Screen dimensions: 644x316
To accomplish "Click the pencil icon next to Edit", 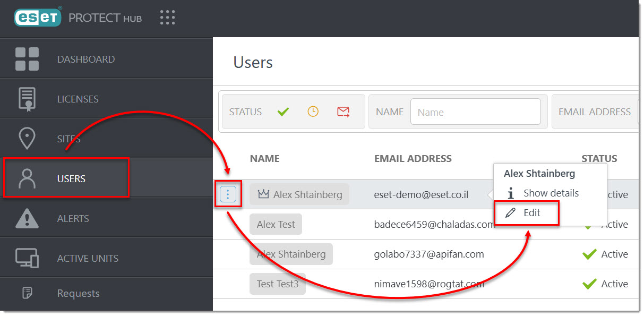I will point(511,212).
